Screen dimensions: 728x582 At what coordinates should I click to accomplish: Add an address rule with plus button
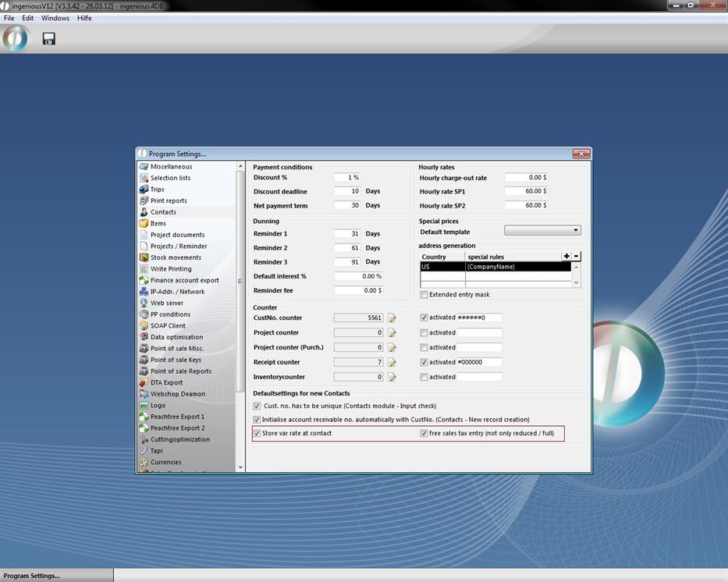(566, 256)
